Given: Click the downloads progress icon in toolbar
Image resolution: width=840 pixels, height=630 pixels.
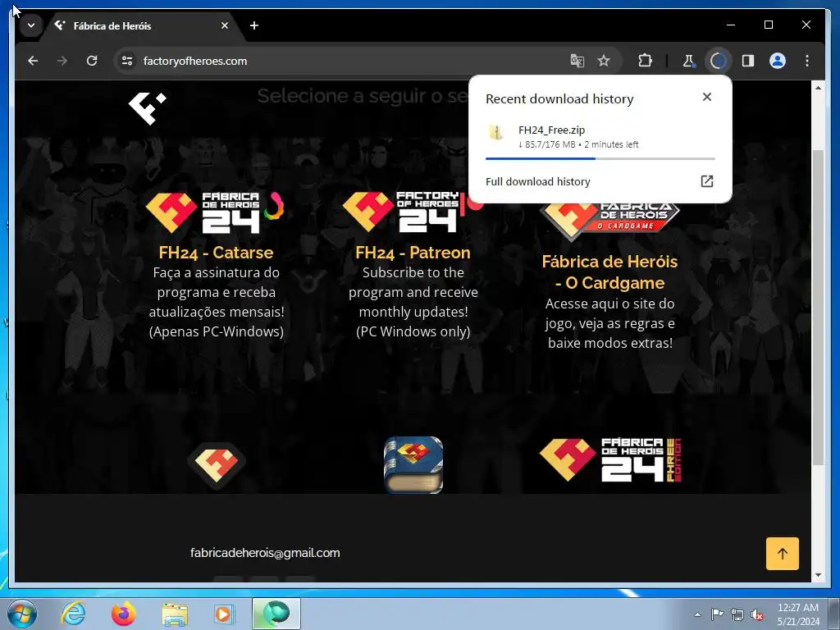Looking at the screenshot, I should 718,61.
